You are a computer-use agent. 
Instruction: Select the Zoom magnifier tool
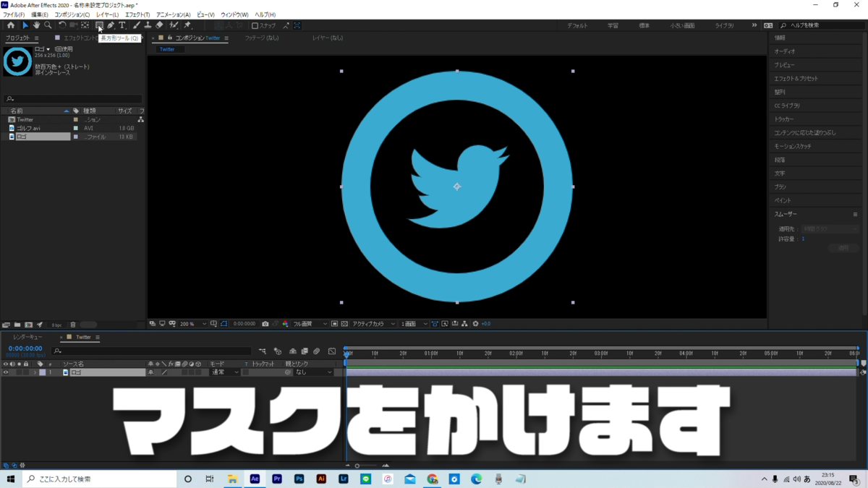(48, 25)
